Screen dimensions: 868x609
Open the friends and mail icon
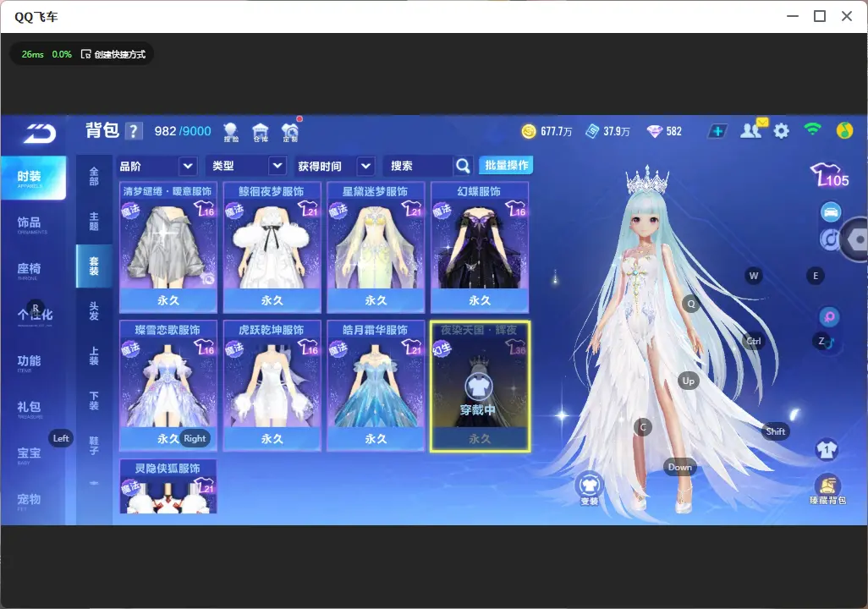[x=751, y=130]
